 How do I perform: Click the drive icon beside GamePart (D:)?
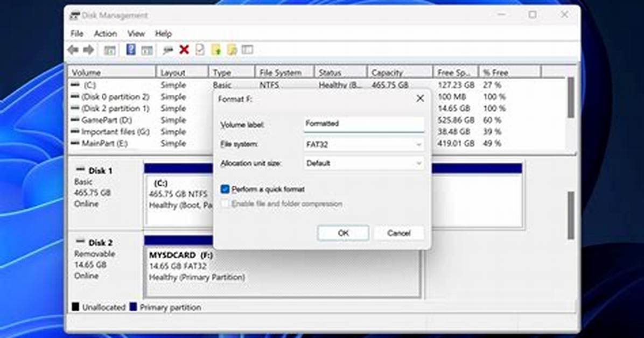[75, 120]
